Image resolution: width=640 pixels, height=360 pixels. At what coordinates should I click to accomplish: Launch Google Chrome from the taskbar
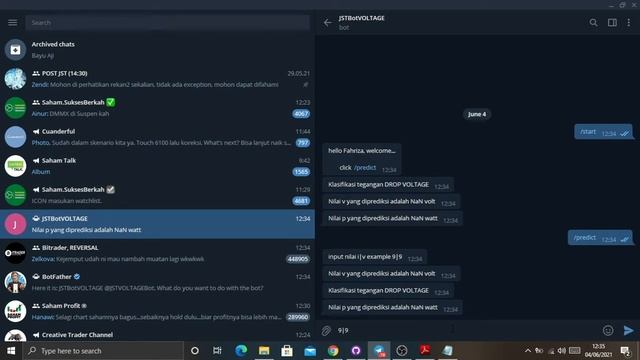click(x=333, y=351)
